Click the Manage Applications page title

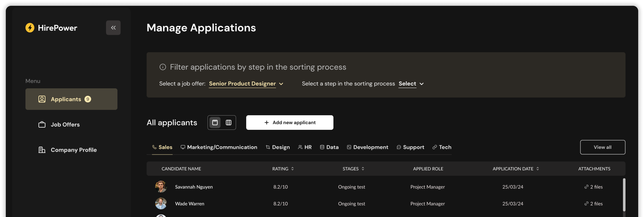201,28
